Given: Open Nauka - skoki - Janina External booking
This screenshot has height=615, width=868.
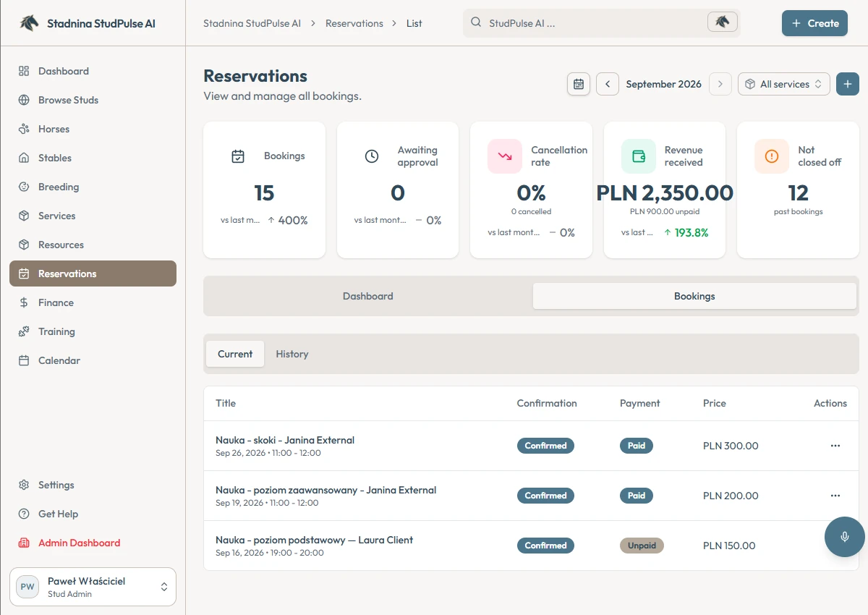Looking at the screenshot, I should 285,440.
